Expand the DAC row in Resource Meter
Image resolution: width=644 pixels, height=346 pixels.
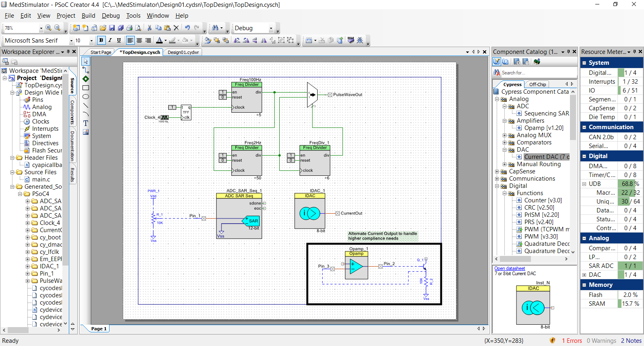click(584, 275)
